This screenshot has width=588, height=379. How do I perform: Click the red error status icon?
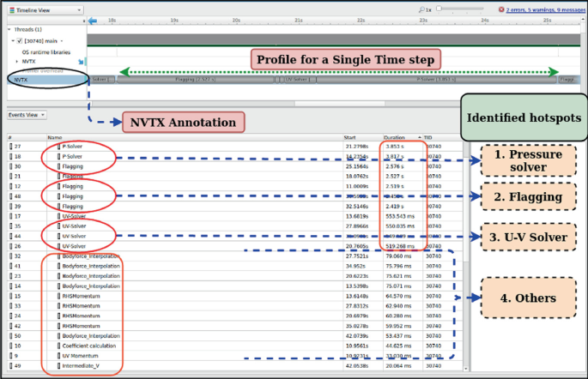[501, 10]
